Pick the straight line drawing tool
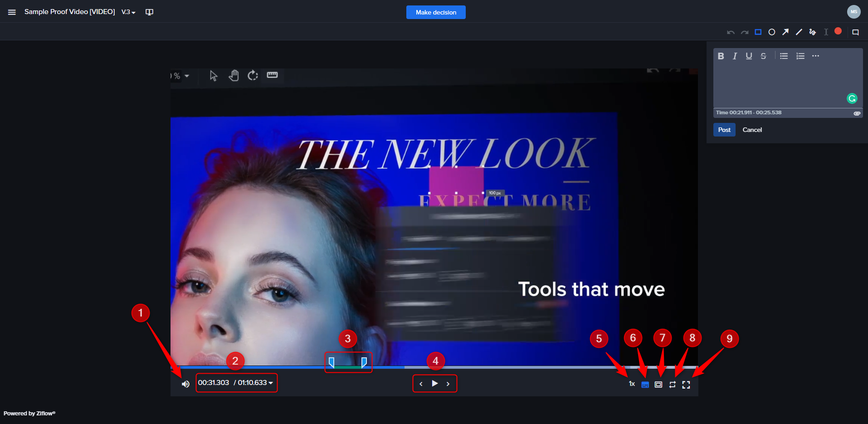868x424 pixels. (799, 32)
